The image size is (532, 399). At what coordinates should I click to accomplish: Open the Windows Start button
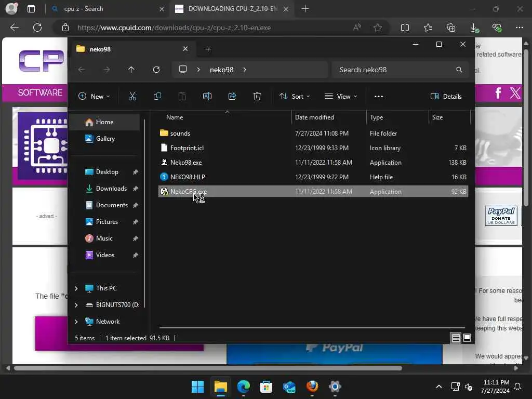(x=197, y=387)
